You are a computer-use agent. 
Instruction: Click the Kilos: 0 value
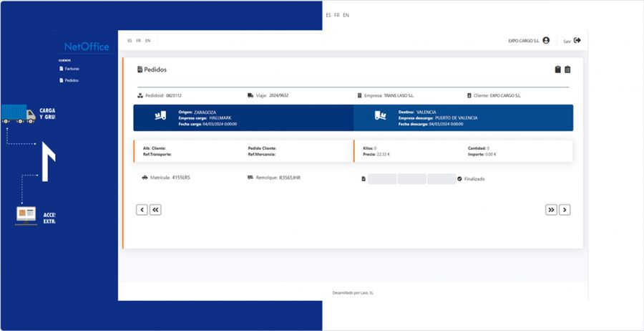click(x=370, y=148)
